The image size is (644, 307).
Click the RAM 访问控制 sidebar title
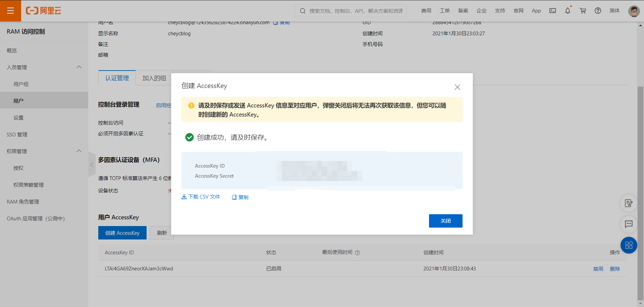(26, 32)
